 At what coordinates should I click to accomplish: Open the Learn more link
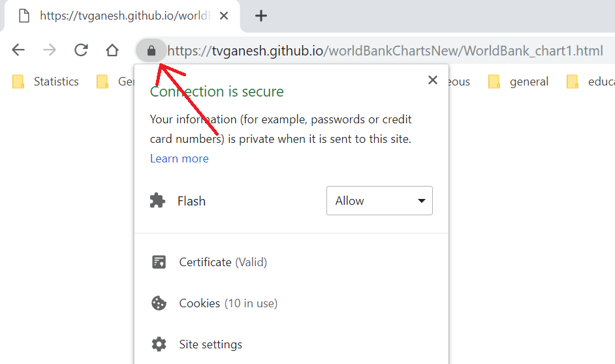point(180,159)
